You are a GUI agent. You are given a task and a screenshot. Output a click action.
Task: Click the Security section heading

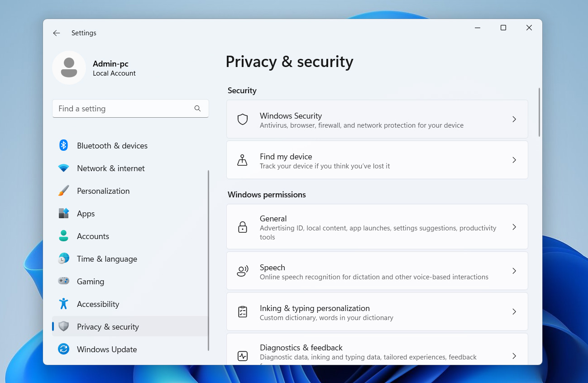click(242, 91)
